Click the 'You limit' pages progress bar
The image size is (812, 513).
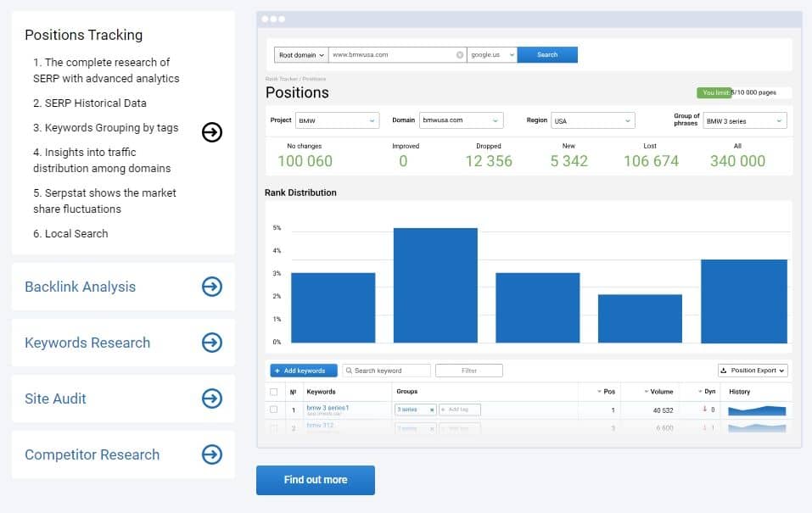coord(743,92)
